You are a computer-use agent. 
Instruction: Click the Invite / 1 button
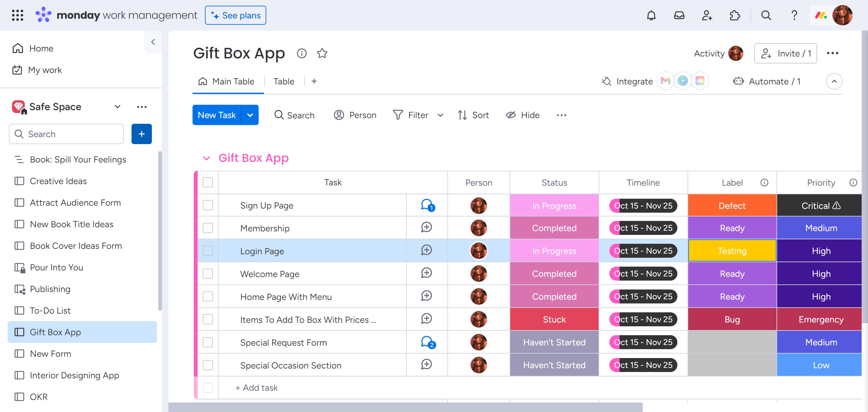pyautogui.click(x=785, y=54)
